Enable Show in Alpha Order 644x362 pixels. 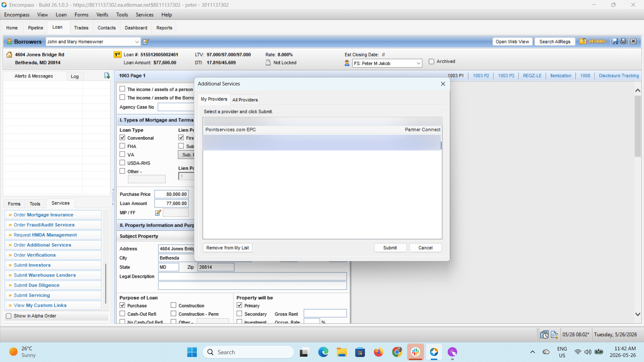point(9,316)
